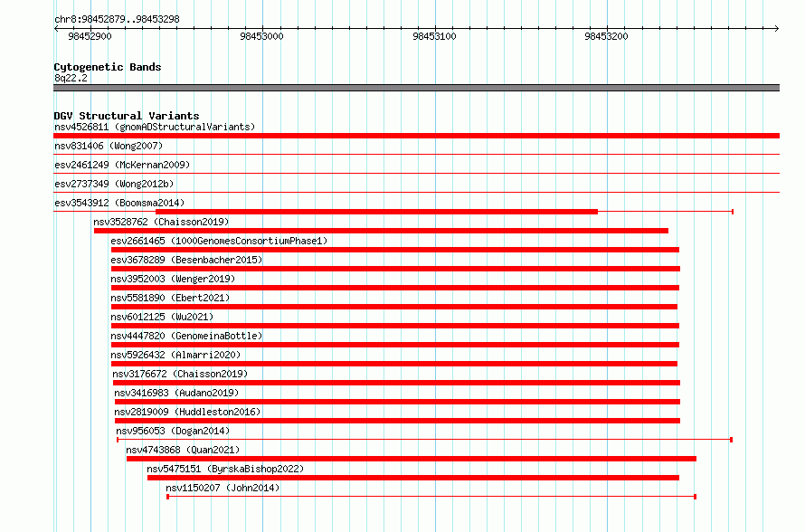Click esv3678289 (Besenbacher2015) label
Image resolution: width=805 pixels, height=532 pixels.
pyautogui.click(x=186, y=260)
